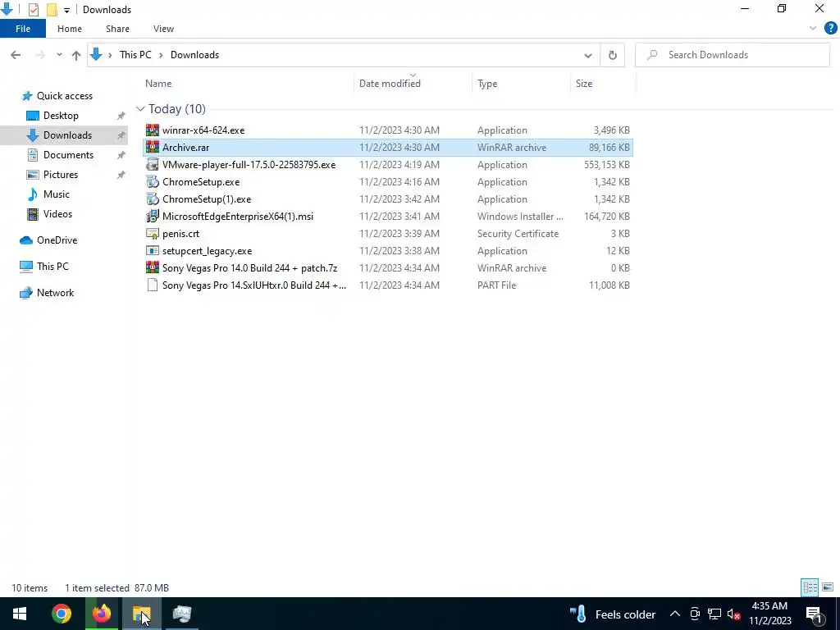Open Music in the navigation pane

pos(57,194)
